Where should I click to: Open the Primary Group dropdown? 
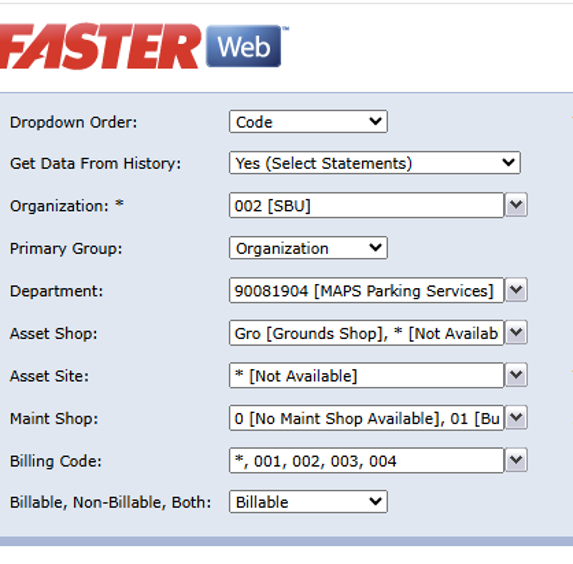coord(308,248)
